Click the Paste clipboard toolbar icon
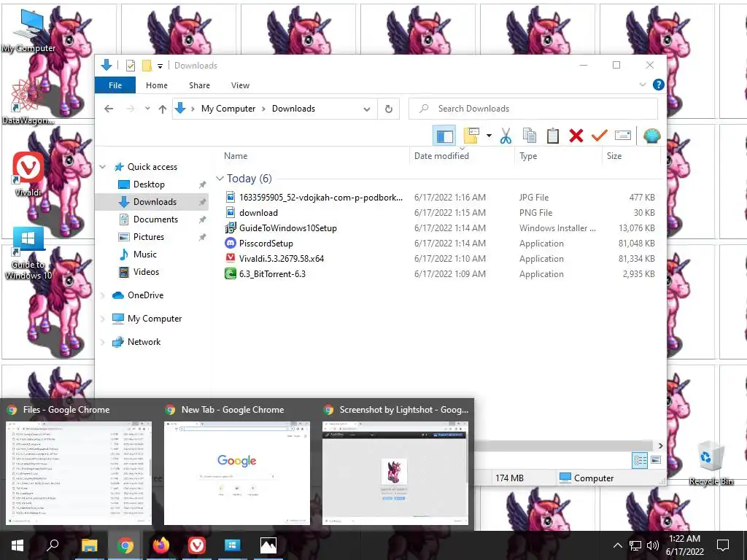747x560 pixels. pyautogui.click(x=553, y=136)
